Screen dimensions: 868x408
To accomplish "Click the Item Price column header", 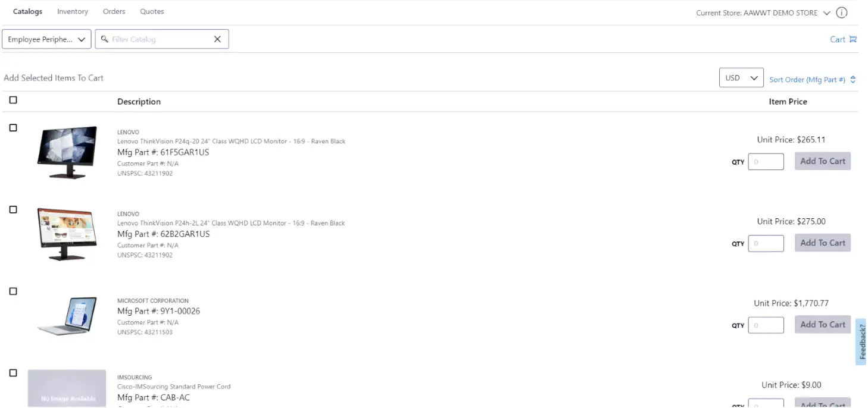I will tap(788, 102).
